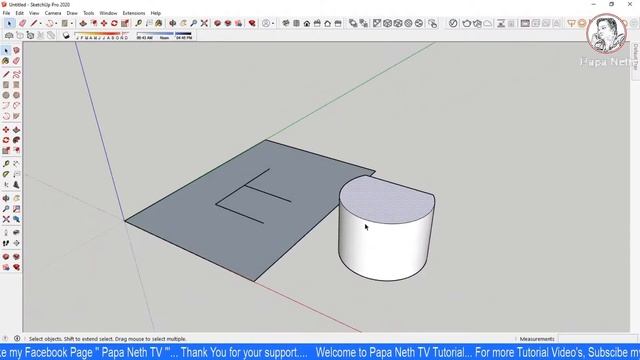
Task: Select the Zoom Window tool
Action: 16,209
